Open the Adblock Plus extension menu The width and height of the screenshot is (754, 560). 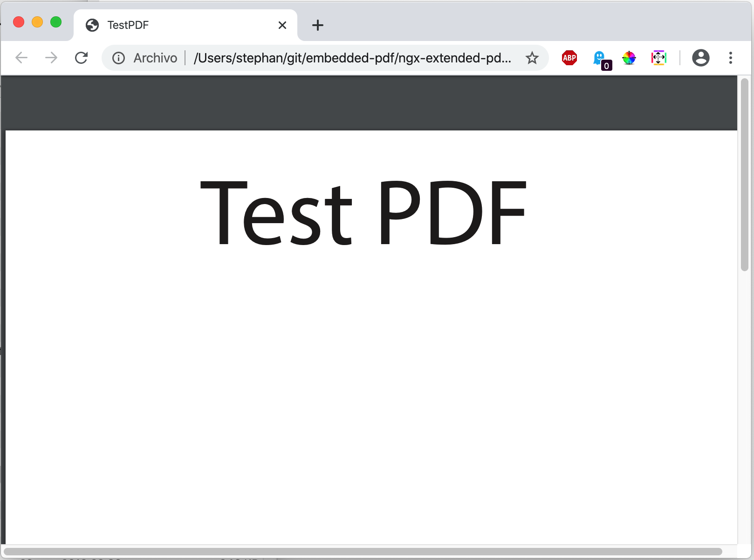(569, 58)
